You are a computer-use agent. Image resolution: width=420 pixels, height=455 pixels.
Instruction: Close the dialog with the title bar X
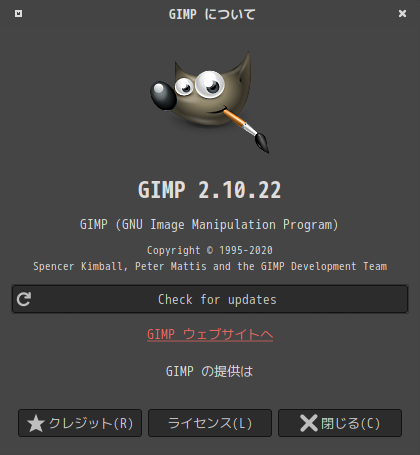[402, 13]
